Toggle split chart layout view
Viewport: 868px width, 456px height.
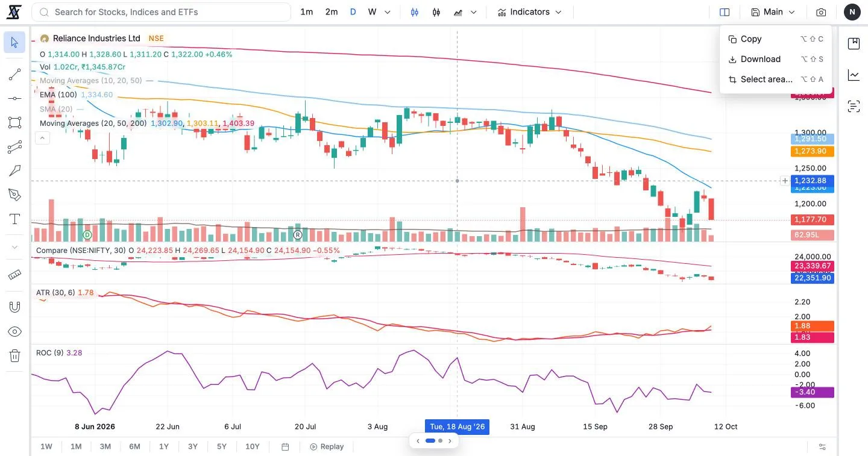click(725, 12)
